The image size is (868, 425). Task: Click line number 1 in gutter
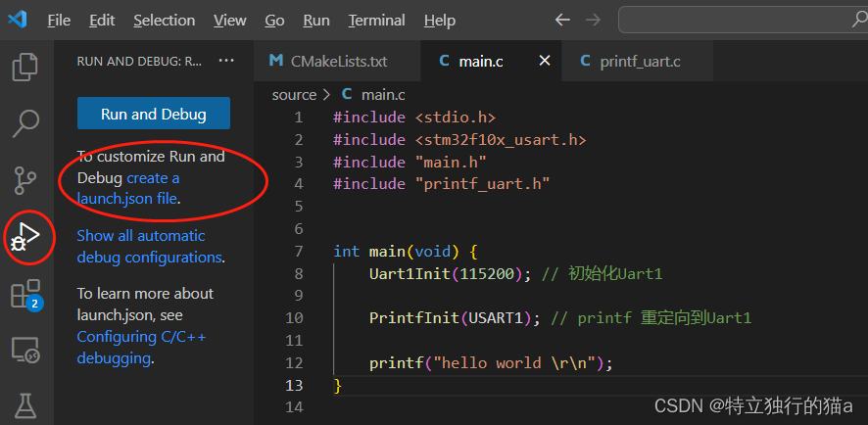299,118
